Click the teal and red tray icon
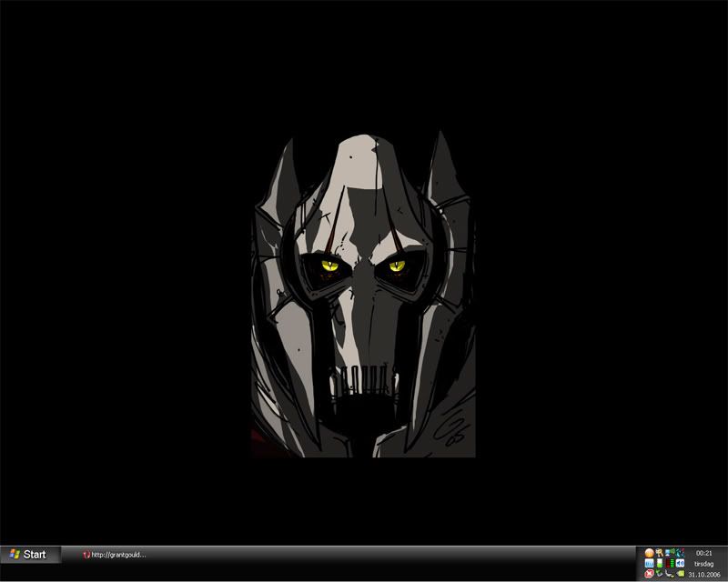The height and width of the screenshot is (582, 728). pos(680,552)
